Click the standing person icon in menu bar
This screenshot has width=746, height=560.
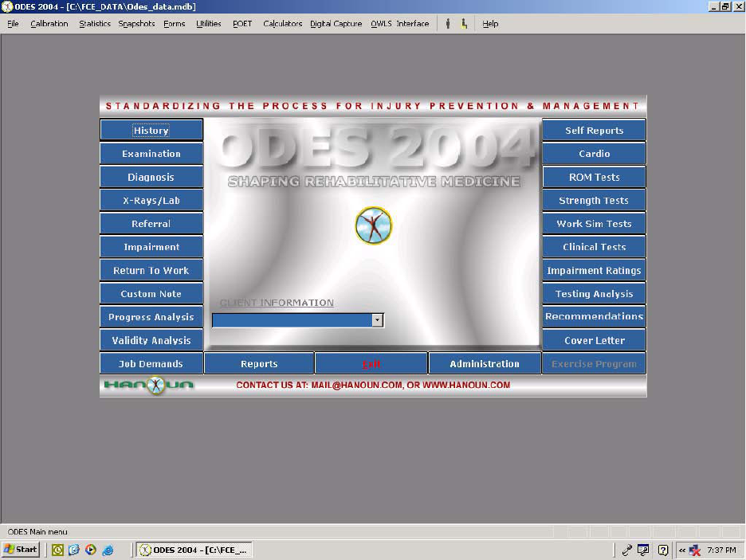point(448,23)
